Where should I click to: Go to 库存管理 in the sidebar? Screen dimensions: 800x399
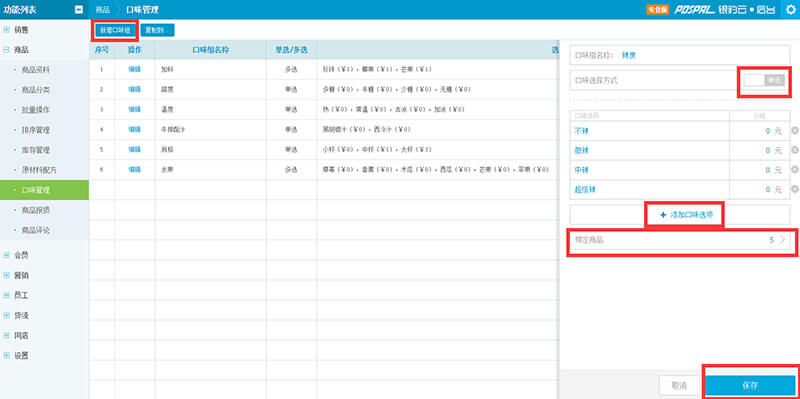coord(36,150)
